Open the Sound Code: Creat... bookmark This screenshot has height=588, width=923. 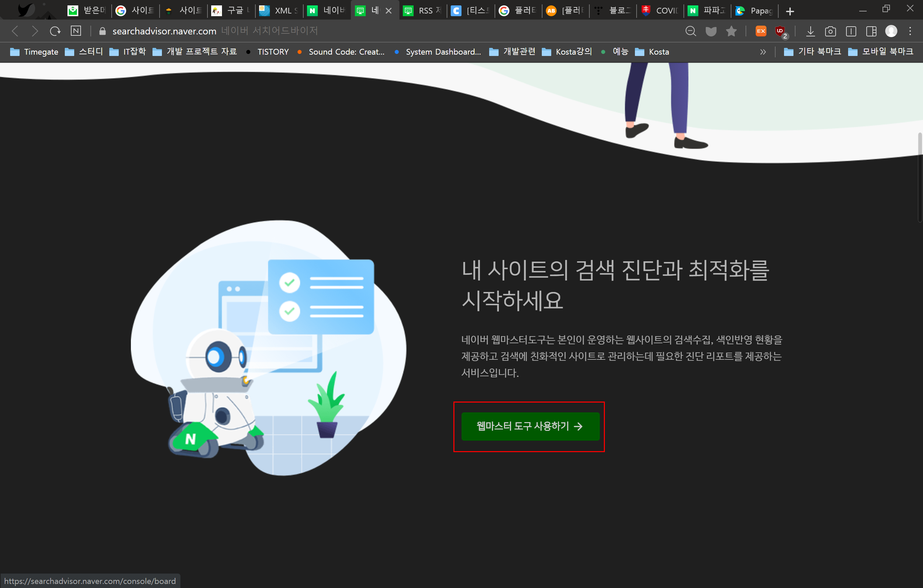341,52
